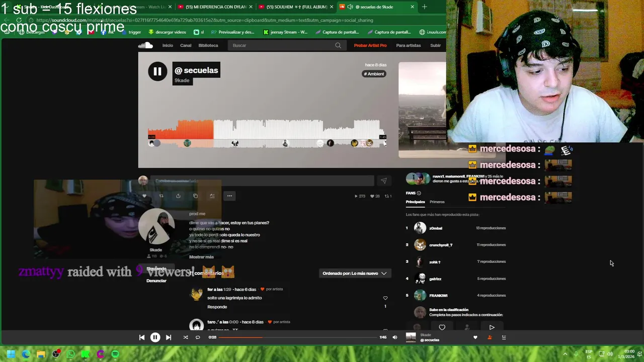Viewport: 644px width, 362px height.
Task: Switch to the Primeros fans tab
Action: [x=437, y=202]
